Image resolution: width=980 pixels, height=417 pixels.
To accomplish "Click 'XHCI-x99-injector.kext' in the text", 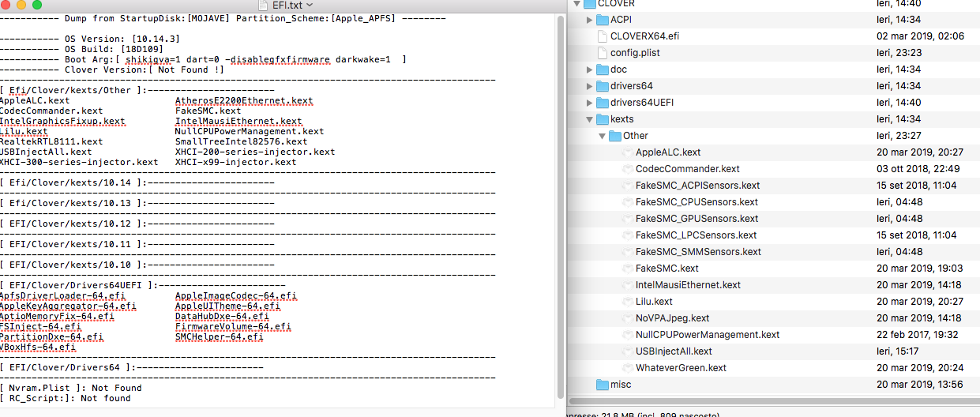I will coord(235,162).
